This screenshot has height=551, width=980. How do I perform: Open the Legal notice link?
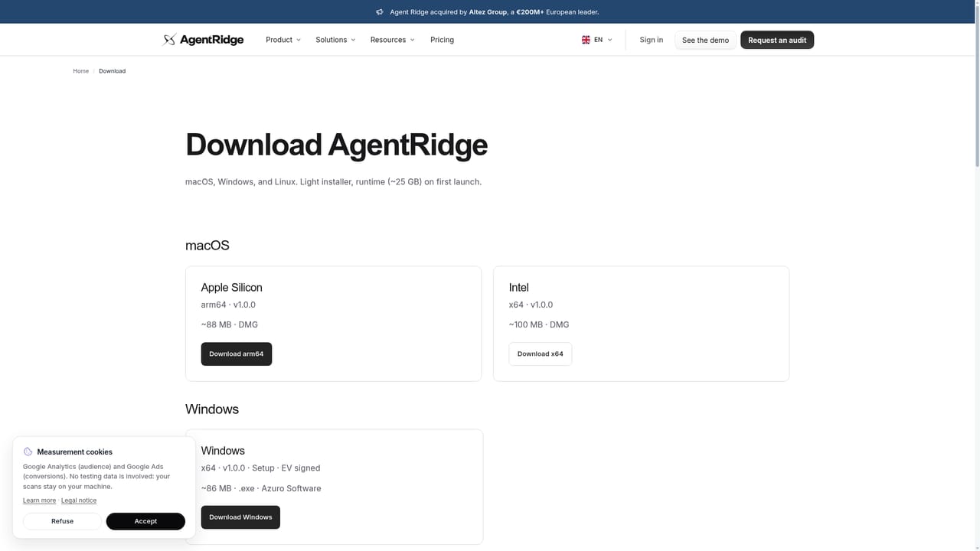(79, 500)
